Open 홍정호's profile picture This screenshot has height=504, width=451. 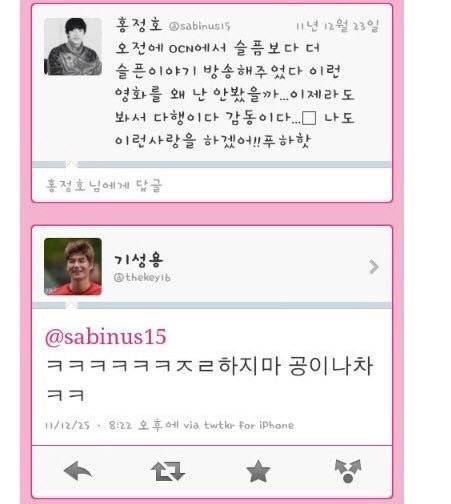point(73,47)
